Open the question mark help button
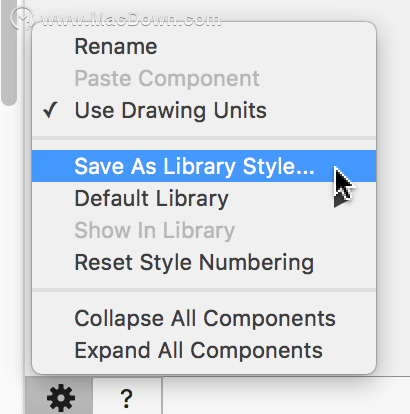Screen dimensions: 410x414 pos(126,398)
